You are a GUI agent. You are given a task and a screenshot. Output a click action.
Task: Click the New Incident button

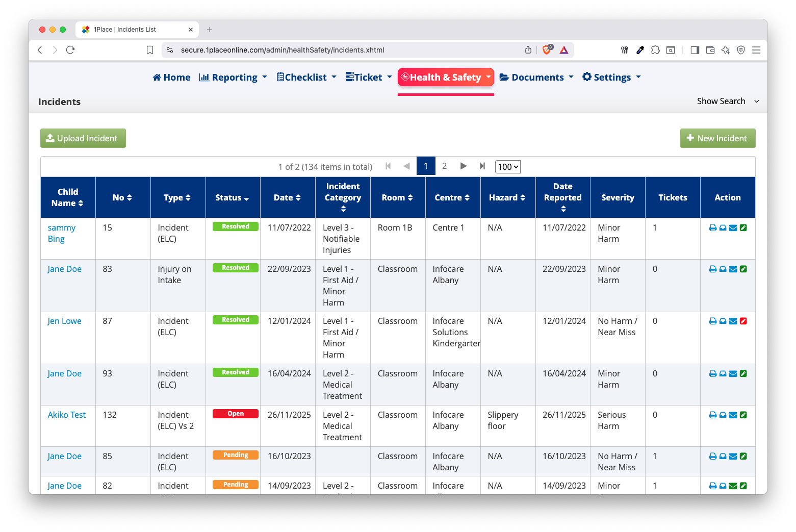click(x=717, y=138)
